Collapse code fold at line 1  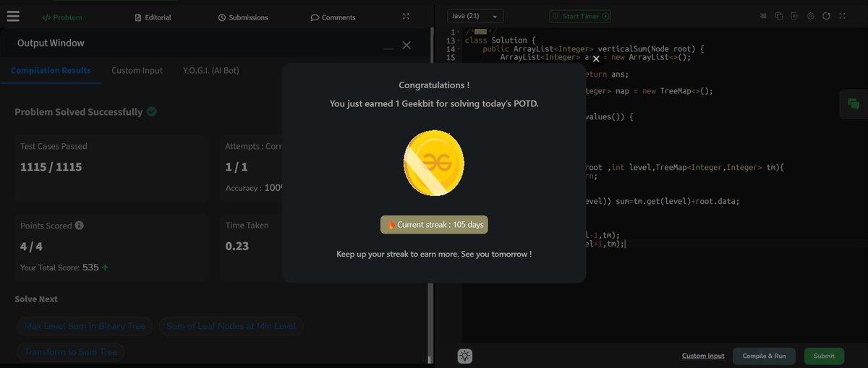pyautogui.click(x=460, y=32)
